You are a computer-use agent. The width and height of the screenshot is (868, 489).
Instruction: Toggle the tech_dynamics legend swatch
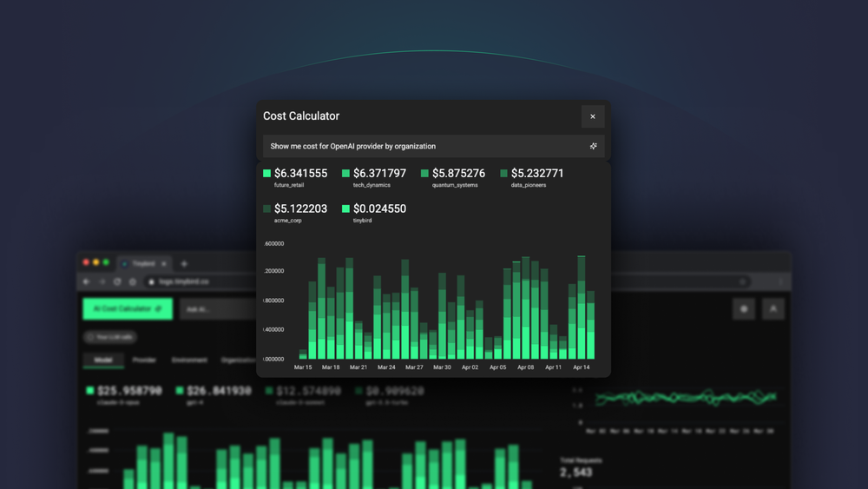point(346,174)
